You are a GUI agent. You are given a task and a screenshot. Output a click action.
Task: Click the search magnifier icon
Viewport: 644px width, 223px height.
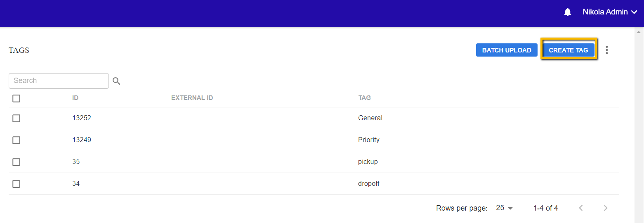pyautogui.click(x=116, y=81)
